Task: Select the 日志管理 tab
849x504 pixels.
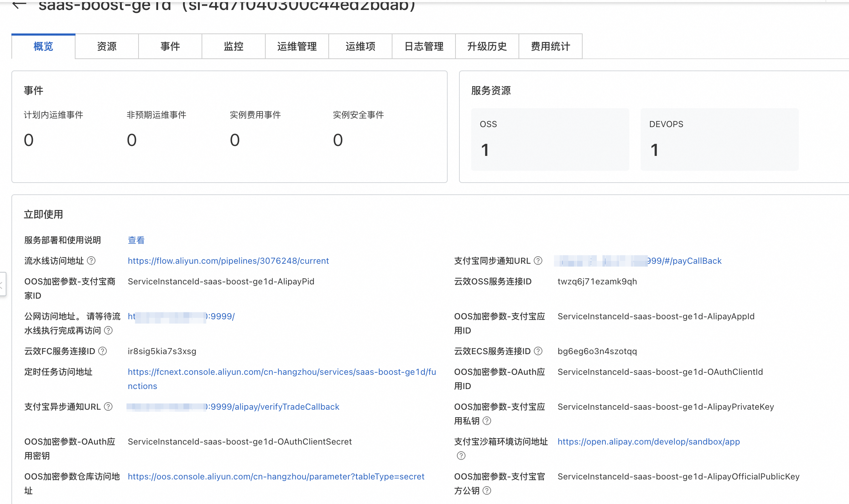Action: click(423, 46)
